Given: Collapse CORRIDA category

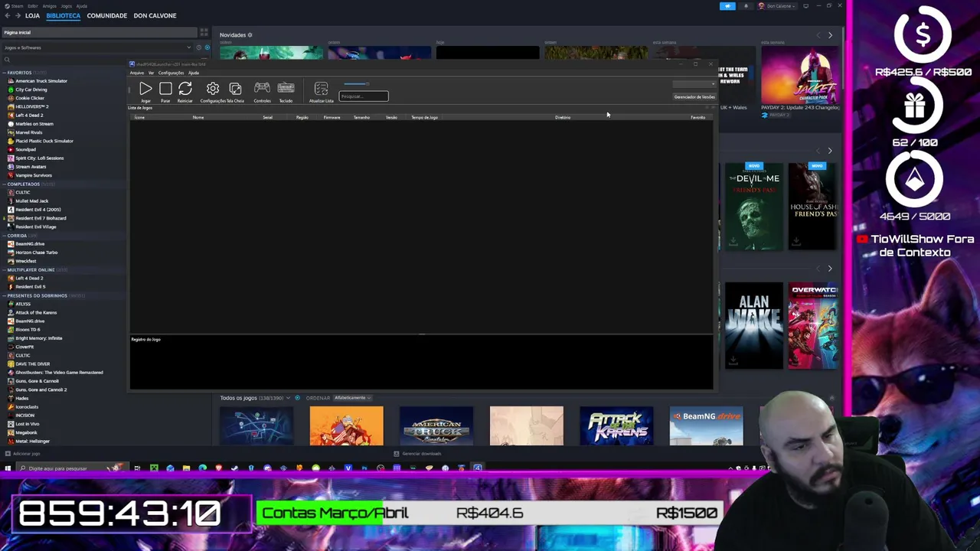Looking at the screenshot, I should tap(5, 235).
